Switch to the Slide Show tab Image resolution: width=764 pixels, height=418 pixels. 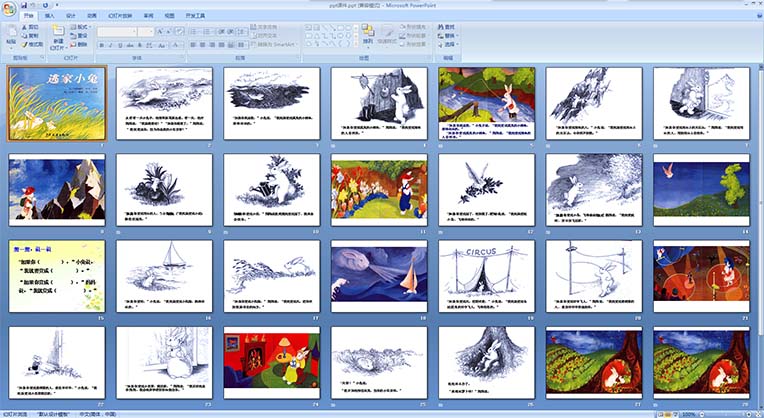tap(120, 16)
